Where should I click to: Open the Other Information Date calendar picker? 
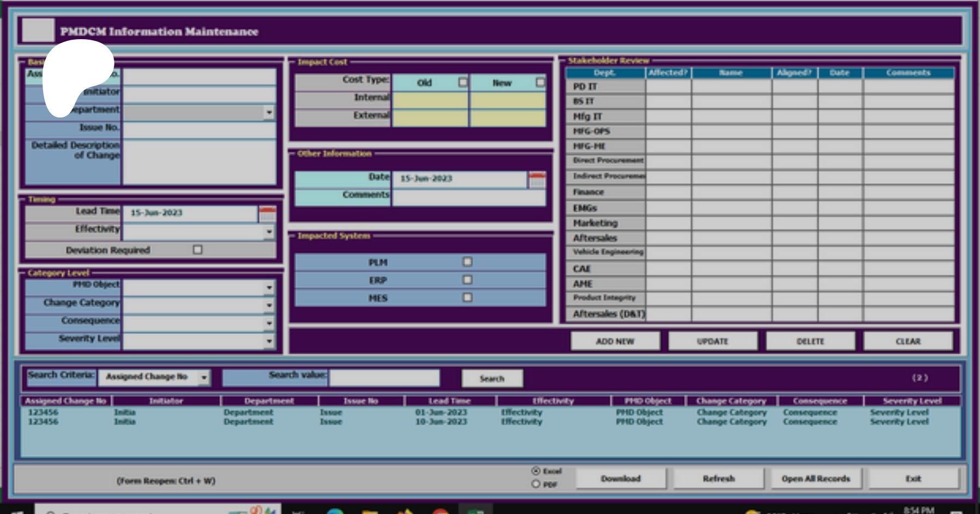point(537,180)
